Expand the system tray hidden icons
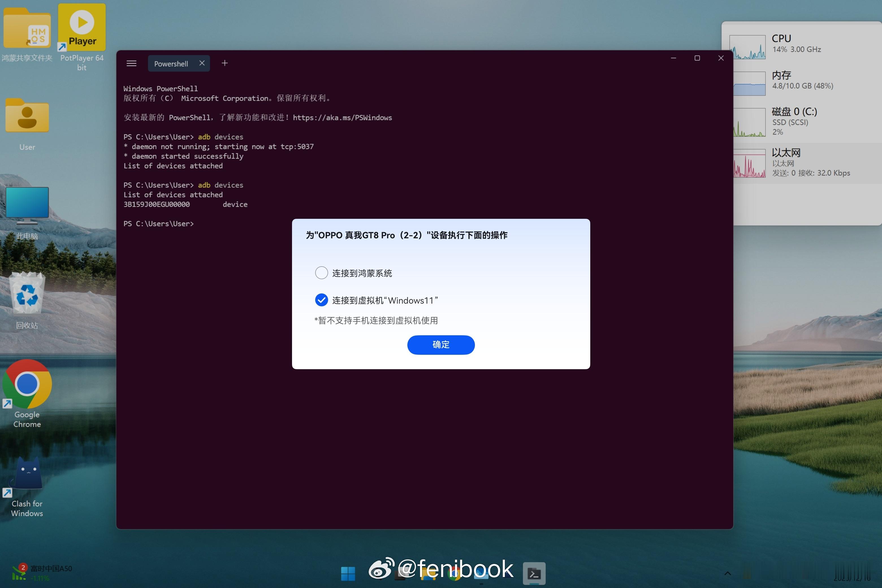Image resolution: width=882 pixels, height=588 pixels. coord(727,573)
